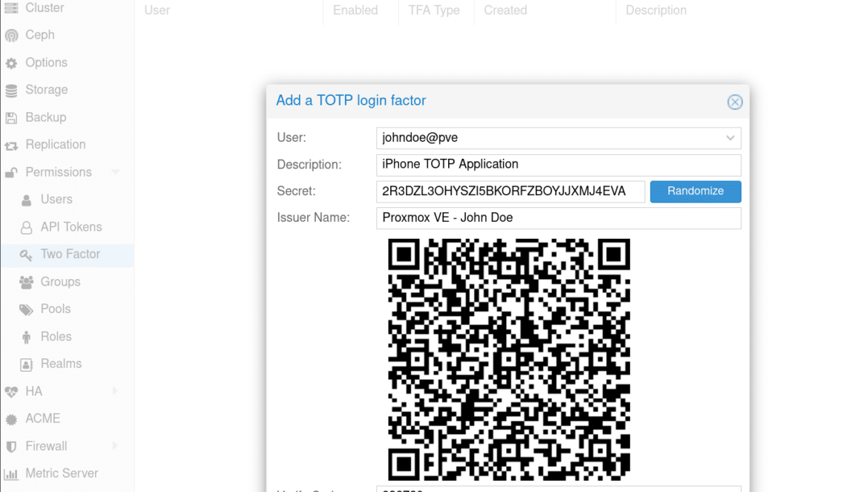Click the Secret input field

click(510, 191)
